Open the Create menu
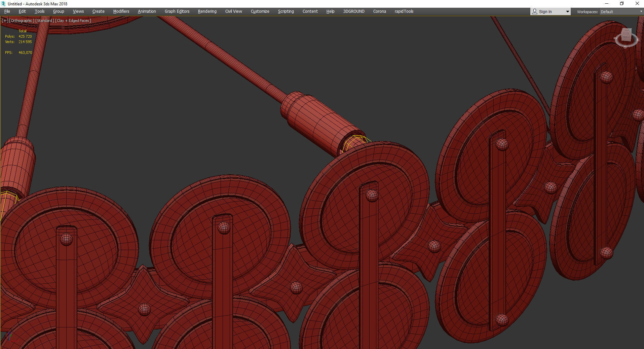644x349 pixels. pyautogui.click(x=99, y=11)
